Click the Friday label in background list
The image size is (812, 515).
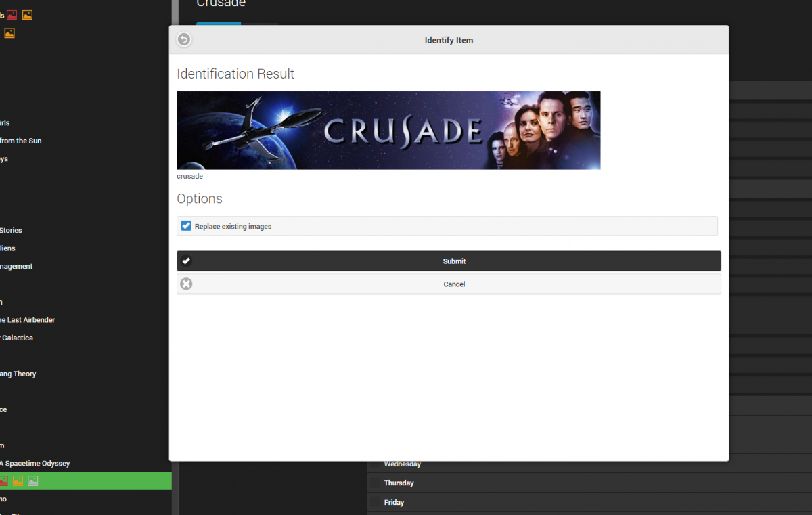(394, 503)
